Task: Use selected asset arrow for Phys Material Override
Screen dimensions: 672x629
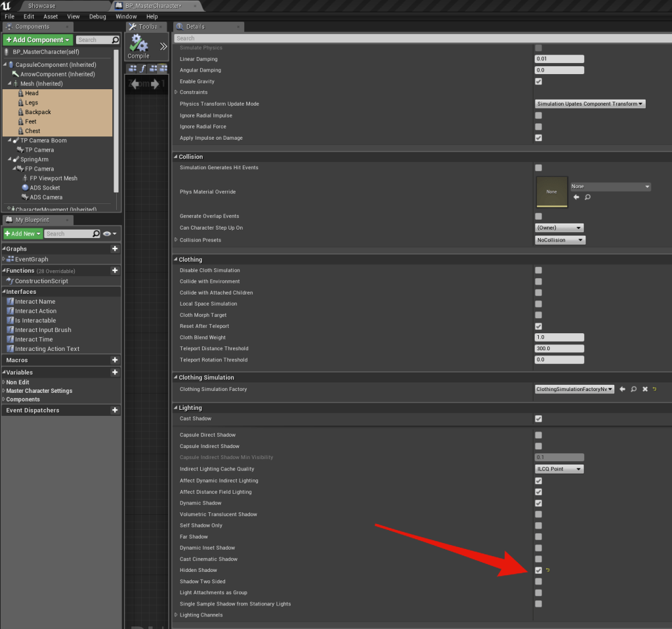Action: coord(576,197)
